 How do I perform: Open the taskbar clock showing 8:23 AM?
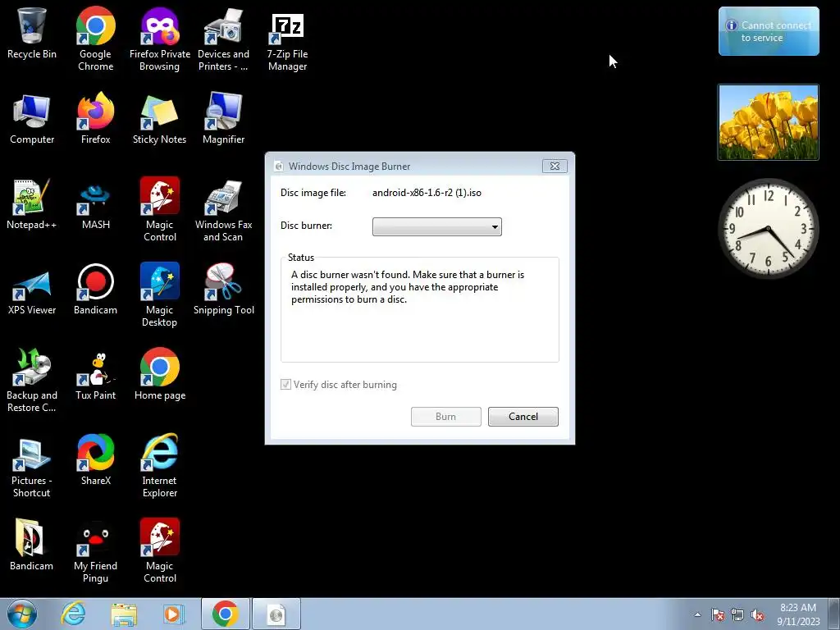(x=798, y=614)
